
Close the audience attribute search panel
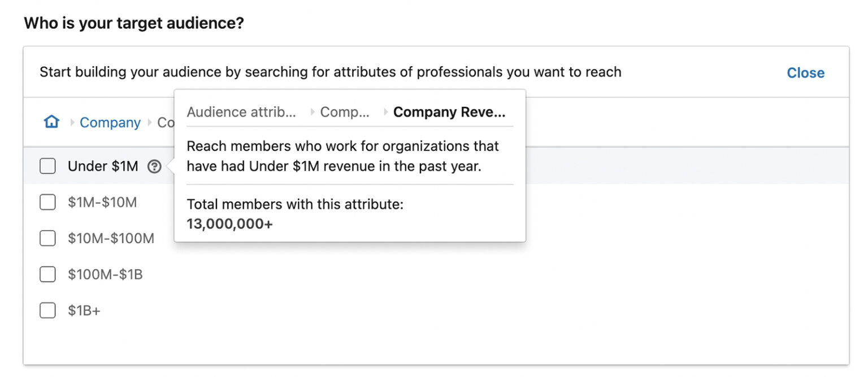[805, 72]
